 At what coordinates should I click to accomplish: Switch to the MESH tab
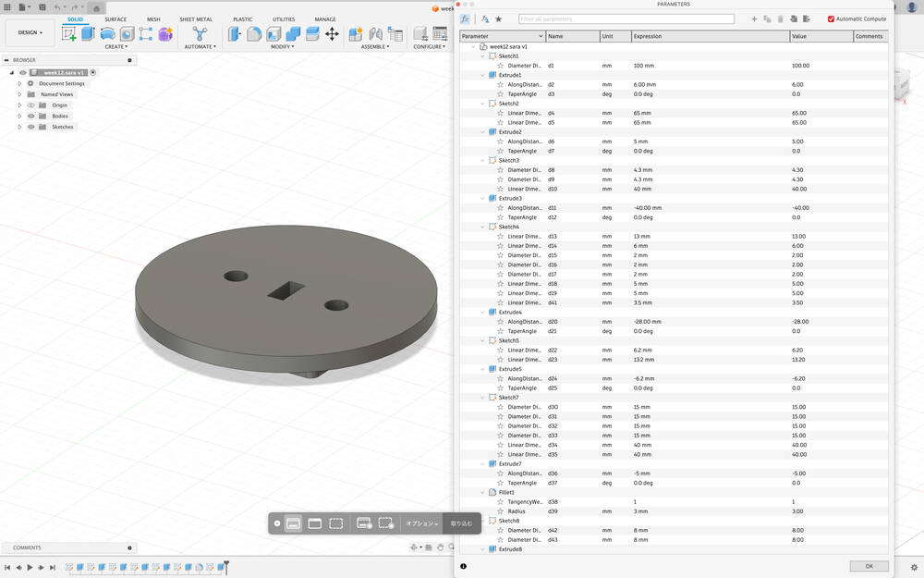pos(153,19)
